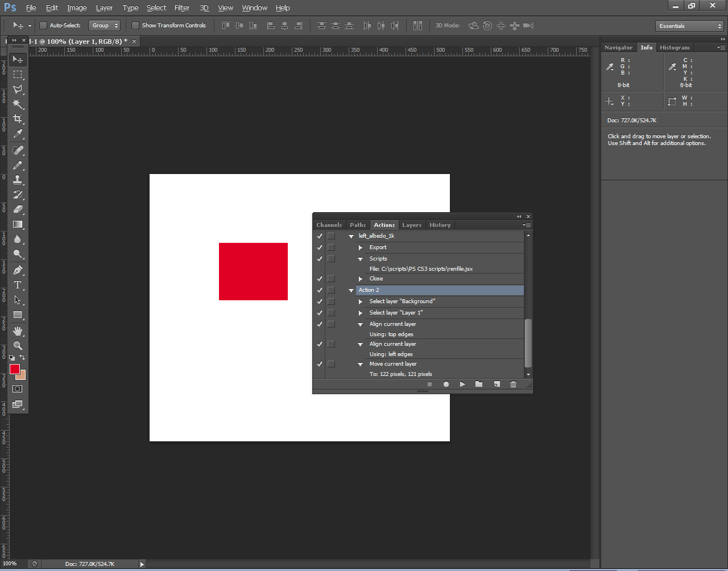
Task: Collapse the Move current layer step
Action: pos(361,364)
